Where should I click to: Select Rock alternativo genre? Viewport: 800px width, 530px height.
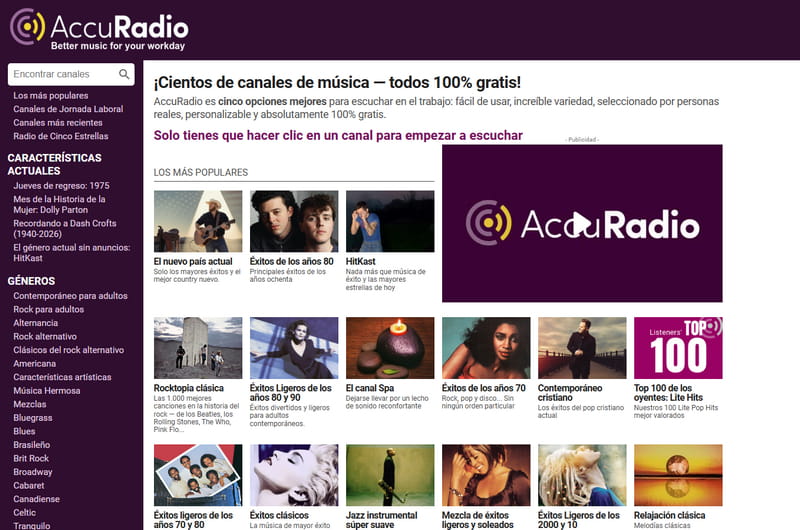point(45,336)
